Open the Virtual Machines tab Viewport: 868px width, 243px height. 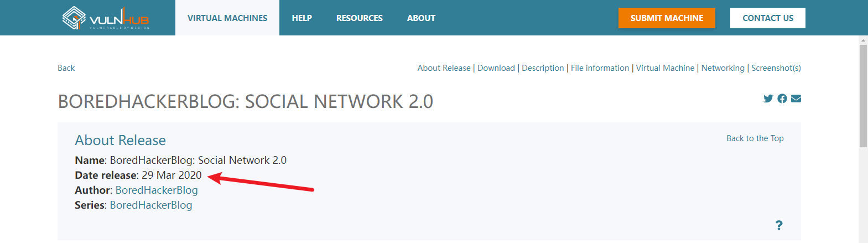[227, 18]
